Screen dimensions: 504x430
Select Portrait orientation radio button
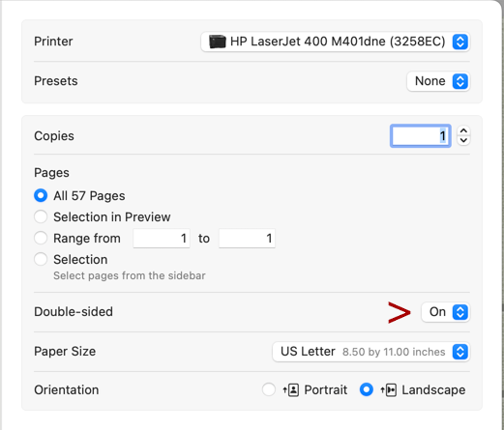[x=269, y=389]
